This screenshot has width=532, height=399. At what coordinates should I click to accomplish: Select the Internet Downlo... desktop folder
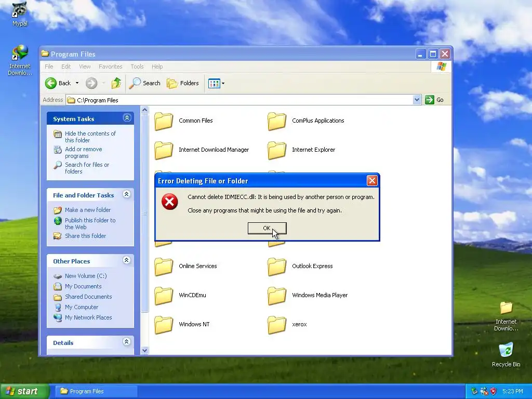[506, 316]
